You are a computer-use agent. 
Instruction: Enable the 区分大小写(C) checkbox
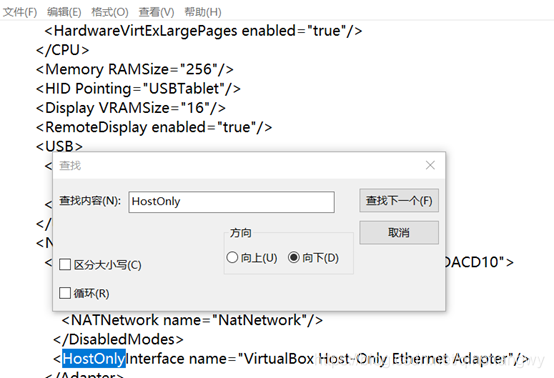pos(65,264)
